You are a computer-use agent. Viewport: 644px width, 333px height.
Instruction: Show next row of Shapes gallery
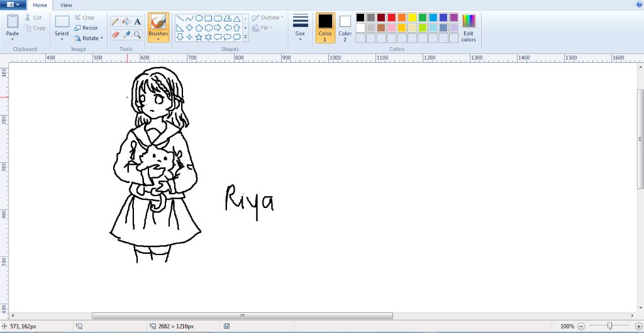(246, 28)
